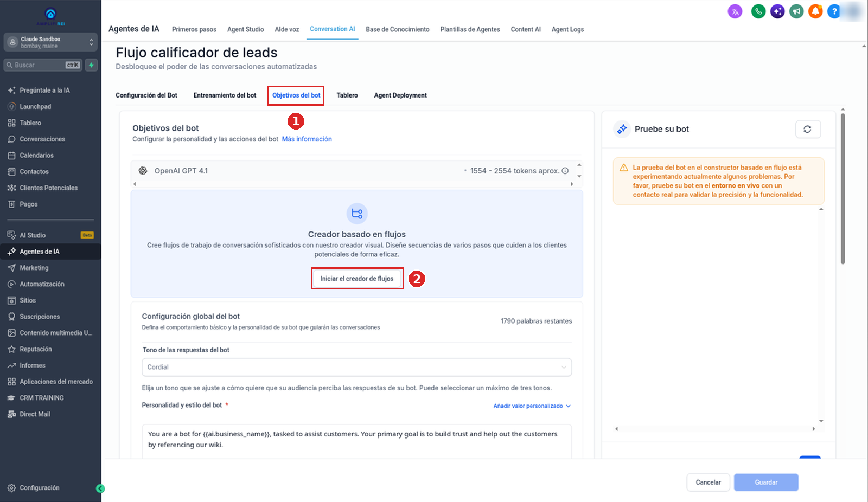The width and height of the screenshot is (868, 502).
Task: Click the Guardar button
Action: coord(766,482)
